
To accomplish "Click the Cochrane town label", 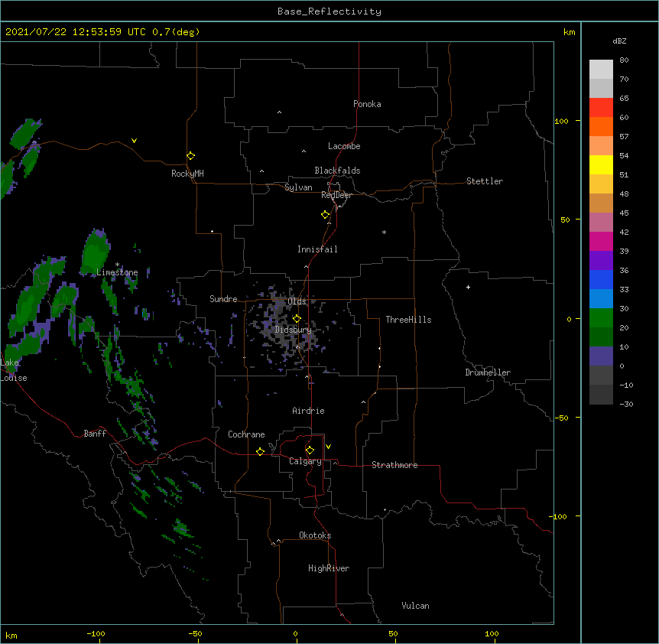I will point(246,434).
